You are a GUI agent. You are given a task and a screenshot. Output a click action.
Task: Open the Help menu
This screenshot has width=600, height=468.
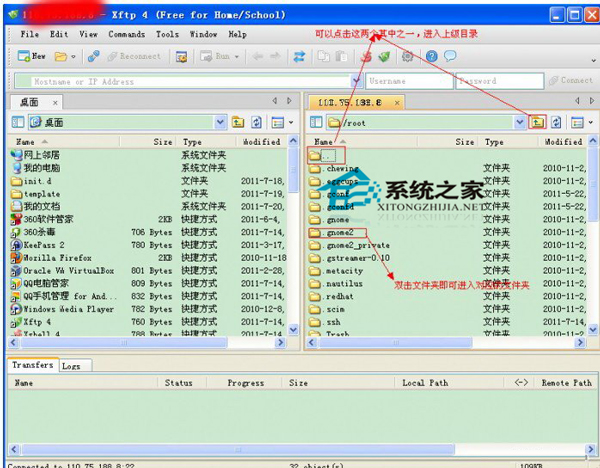(237, 34)
